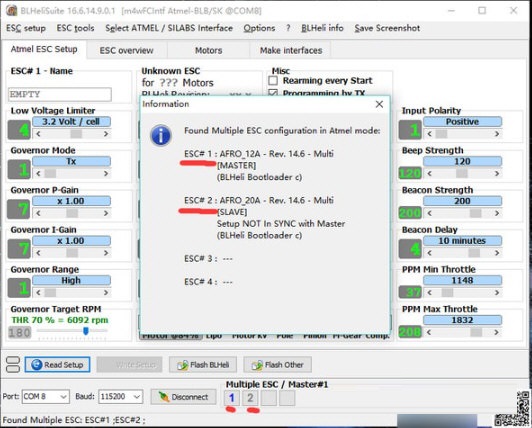Image resolution: width=532 pixels, height=428 pixels.
Task: Decrease Low Voltage Limiter with left arrow
Action: [38, 134]
